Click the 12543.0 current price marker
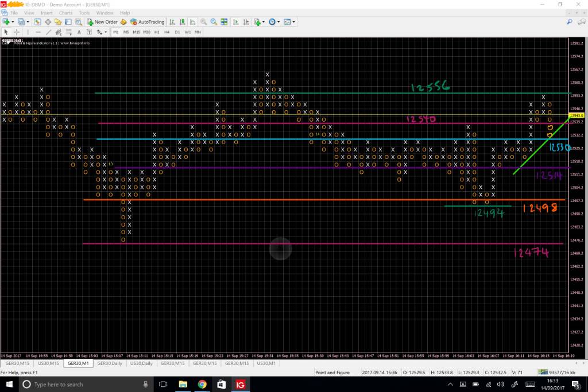The image size is (588, 392). pos(578,116)
